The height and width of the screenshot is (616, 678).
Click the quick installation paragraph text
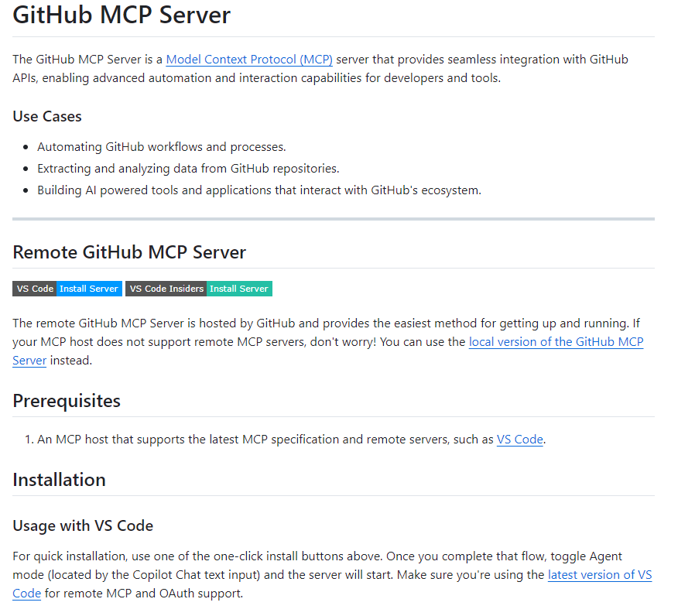332,575
